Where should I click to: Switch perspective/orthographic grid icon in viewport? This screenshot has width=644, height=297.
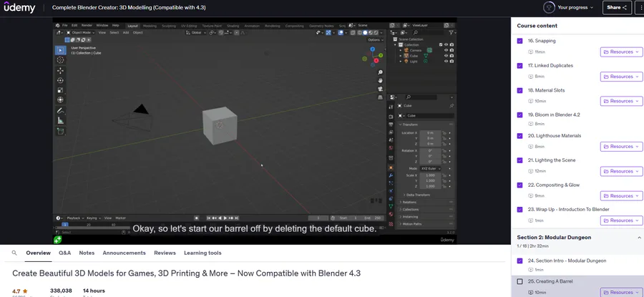tap(381, 97)
